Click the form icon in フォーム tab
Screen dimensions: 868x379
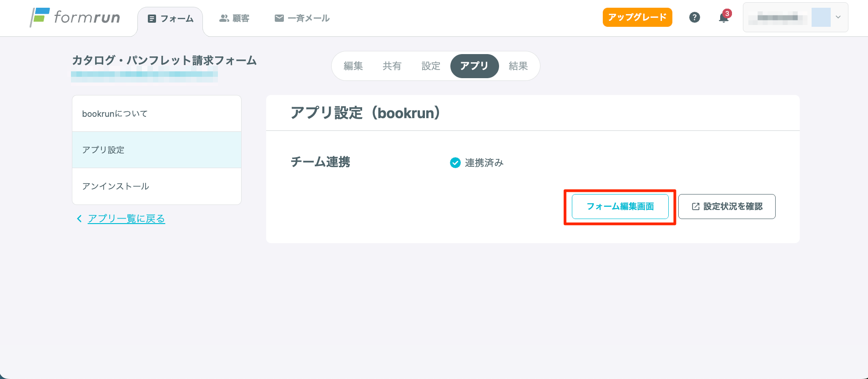pyautogui.click(x=152, y=19)
